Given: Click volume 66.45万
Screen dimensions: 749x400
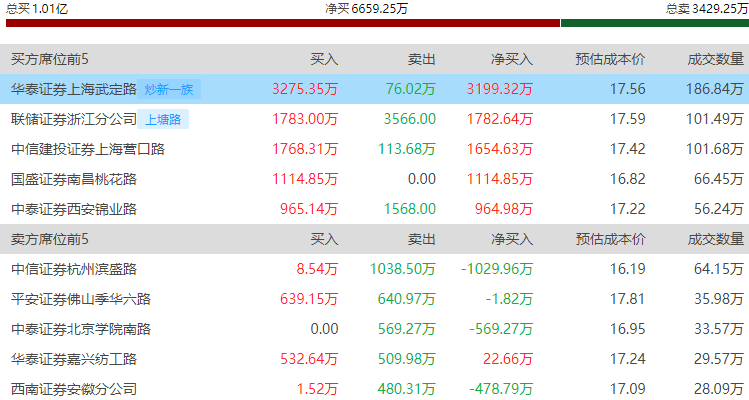Looking at the screenshot, I should 719,179.
